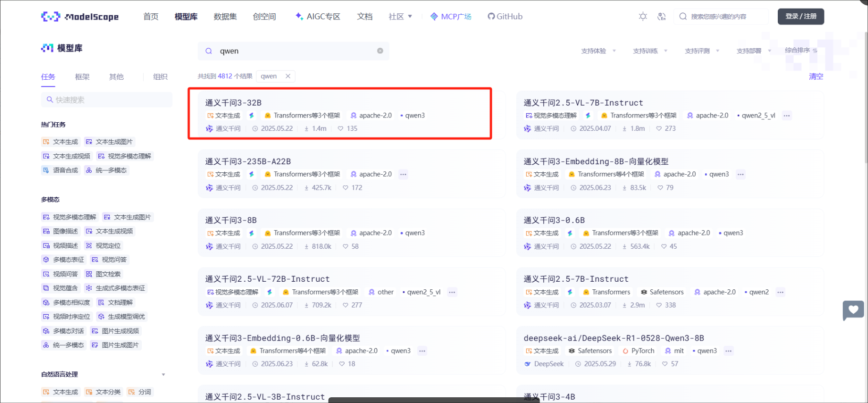The image size is (868, 403).
Task: Click the 快速搜索 task filter input
Action: [106, 100]
